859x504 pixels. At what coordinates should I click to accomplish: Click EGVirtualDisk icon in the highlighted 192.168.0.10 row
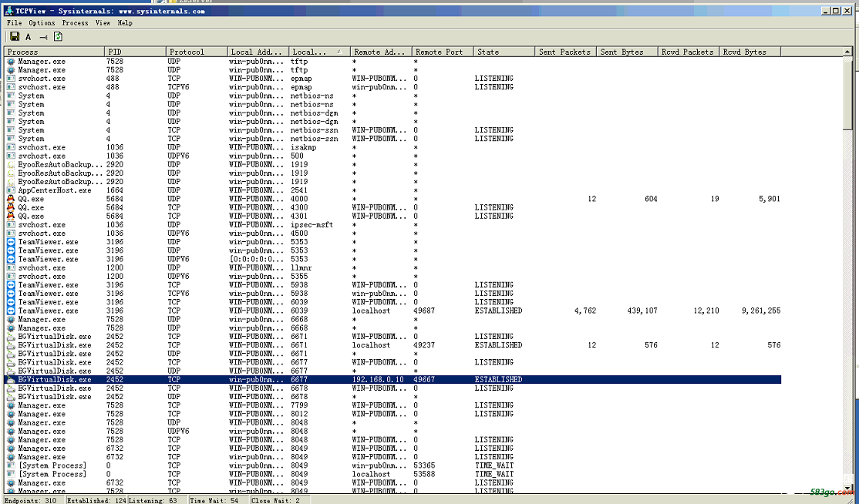click(x=11, y=380)
